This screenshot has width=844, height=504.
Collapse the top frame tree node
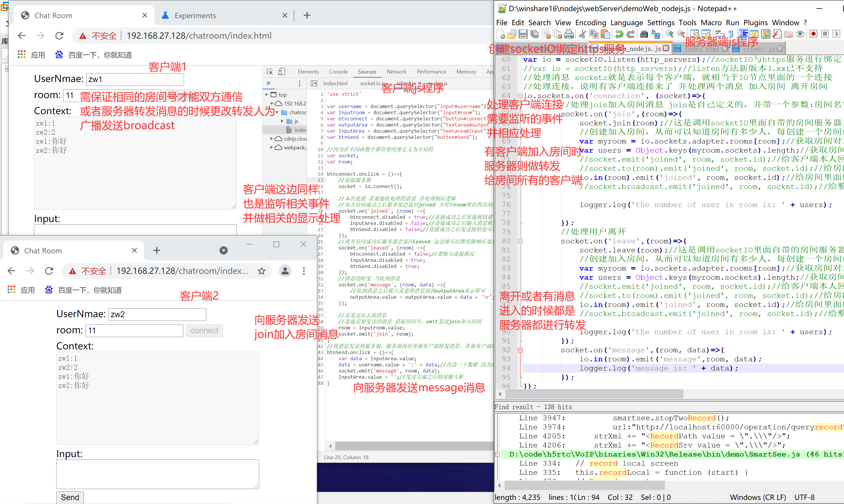[267, 95]
